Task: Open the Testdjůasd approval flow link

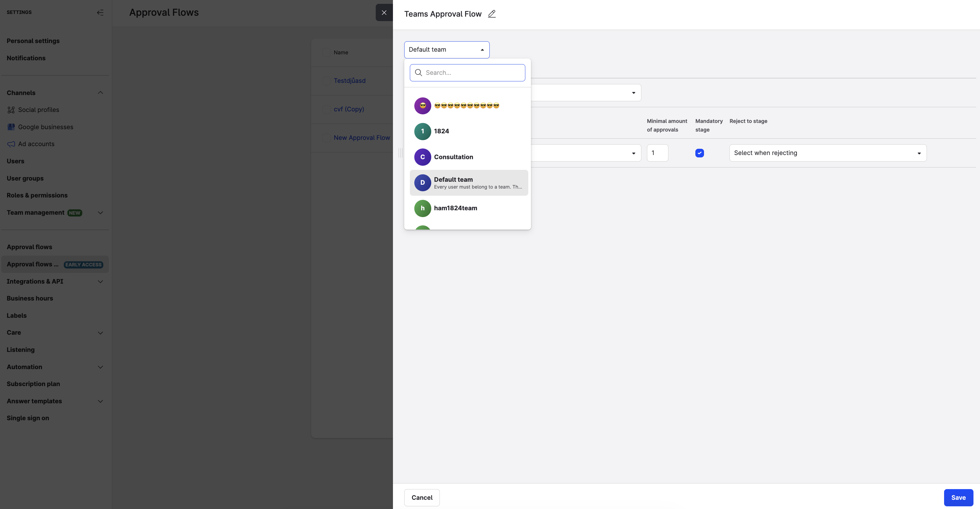Action: coord(350,81)
